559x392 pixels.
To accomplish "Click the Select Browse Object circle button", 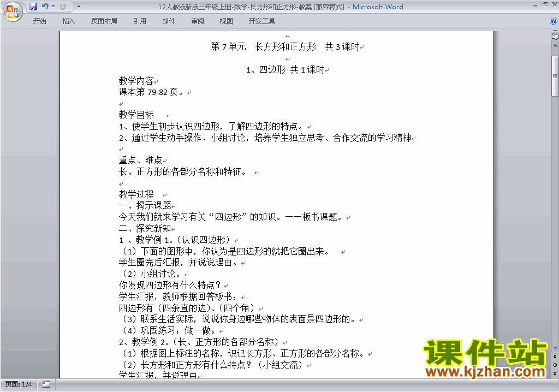I will pyautogui.click(x=555, y=365).
